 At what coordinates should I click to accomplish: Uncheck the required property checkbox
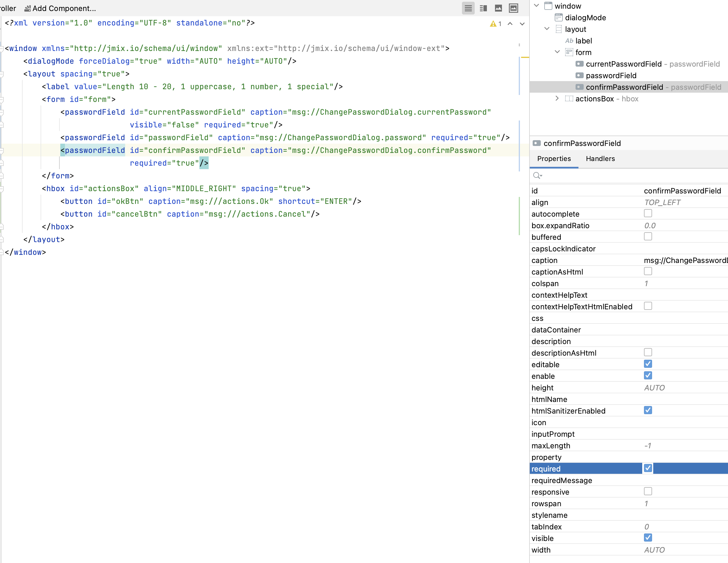pos(648,468)
